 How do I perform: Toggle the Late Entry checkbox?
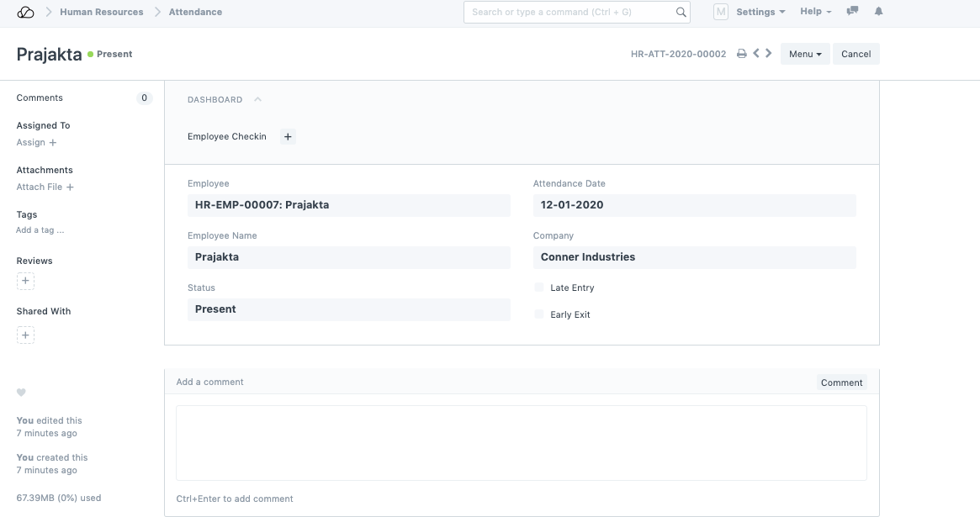click(x=539, y=288)
